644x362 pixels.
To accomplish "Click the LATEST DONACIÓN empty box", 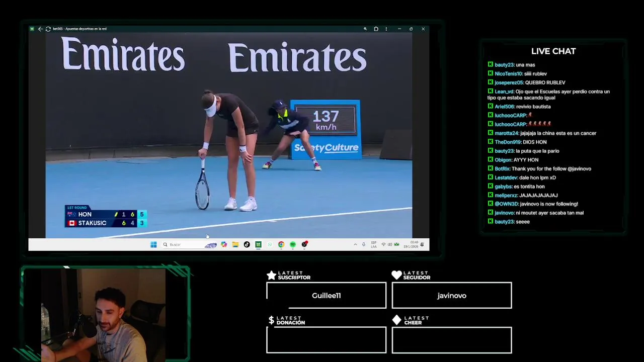I will [326, 340].
